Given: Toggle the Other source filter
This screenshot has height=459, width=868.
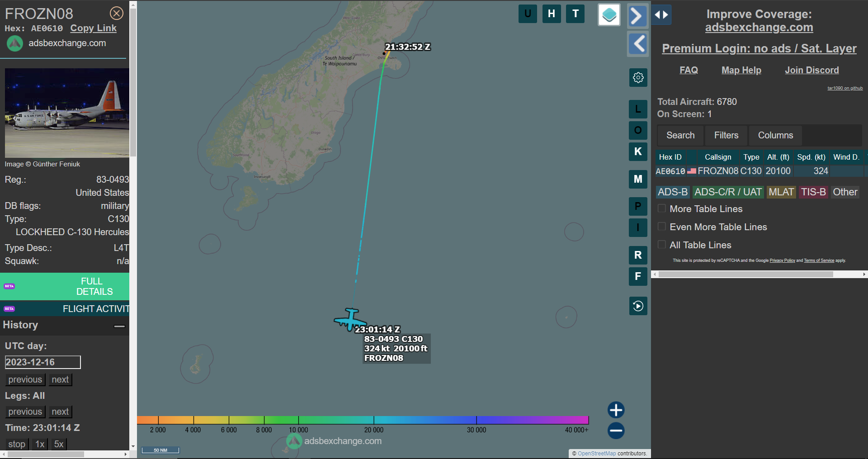Looking at the screenshot, I should click(x=845, y=192).
